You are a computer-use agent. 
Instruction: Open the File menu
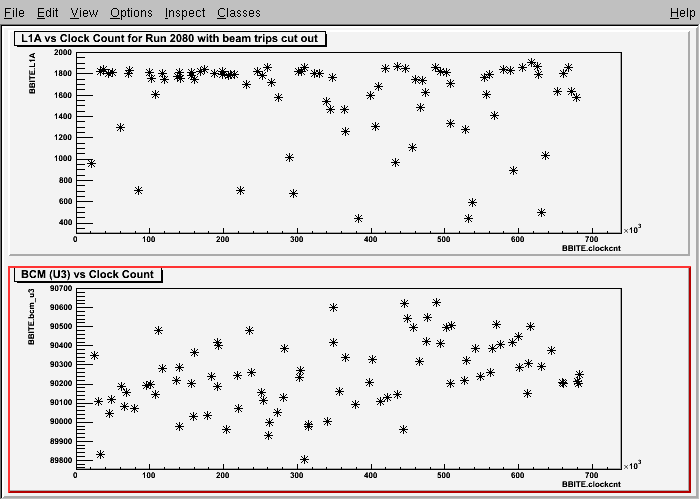(x=14, y=13)
